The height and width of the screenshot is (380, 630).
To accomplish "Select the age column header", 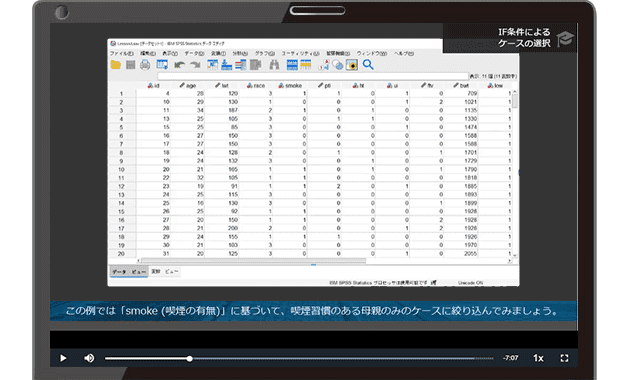I will (188, 86).
